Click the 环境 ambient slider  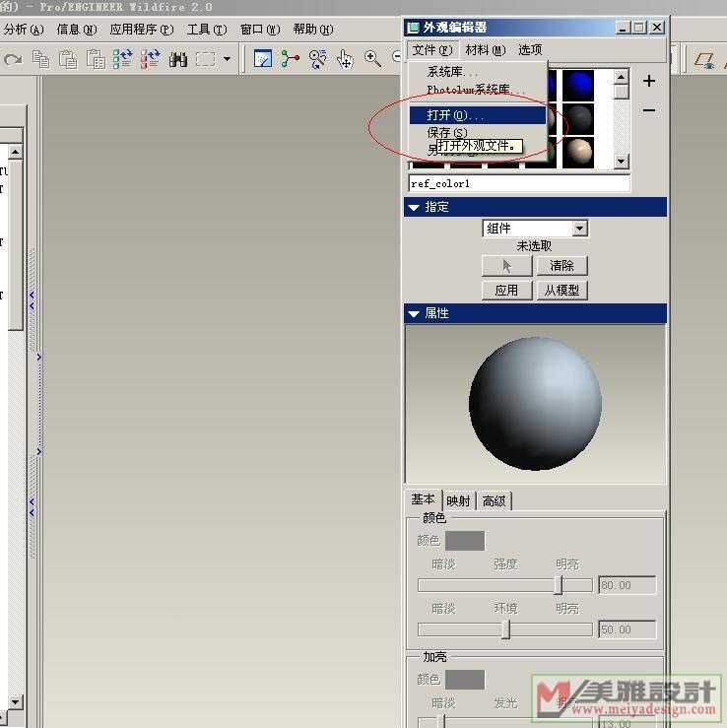(x=505, y=630)
